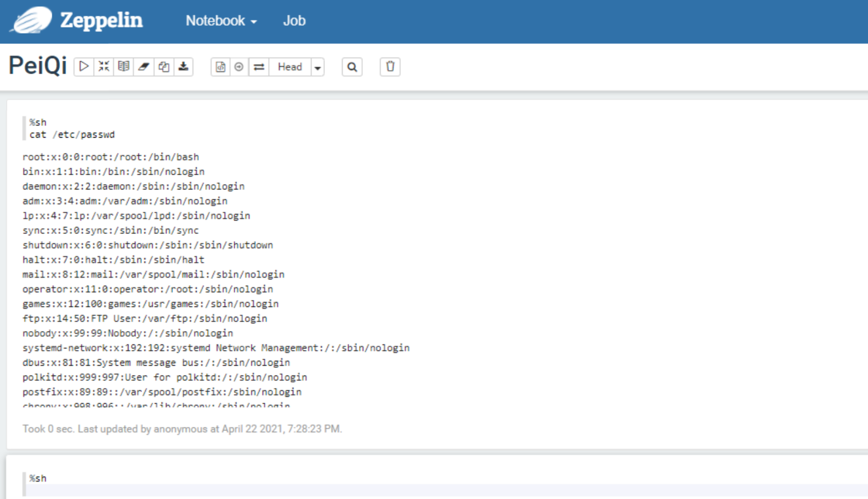Open version control commit icon
Screen dimensions: 868x499
click(x=220, y=67)
